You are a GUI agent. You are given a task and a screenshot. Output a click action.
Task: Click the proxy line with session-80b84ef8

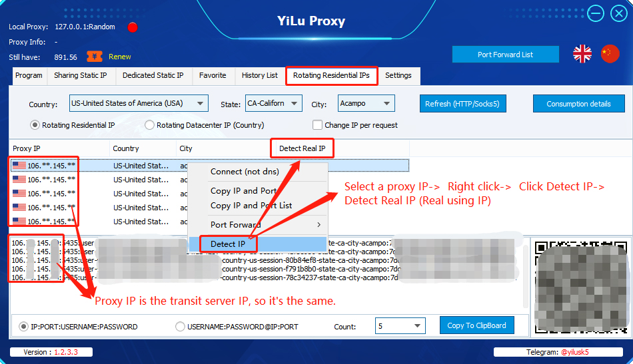click(265, 260)
